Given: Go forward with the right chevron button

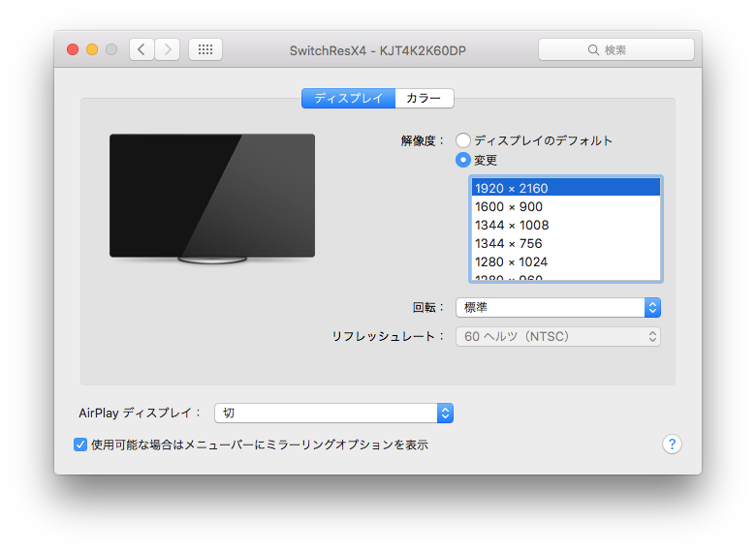Looking at the screenshot, I should click(x=168, y=49).
